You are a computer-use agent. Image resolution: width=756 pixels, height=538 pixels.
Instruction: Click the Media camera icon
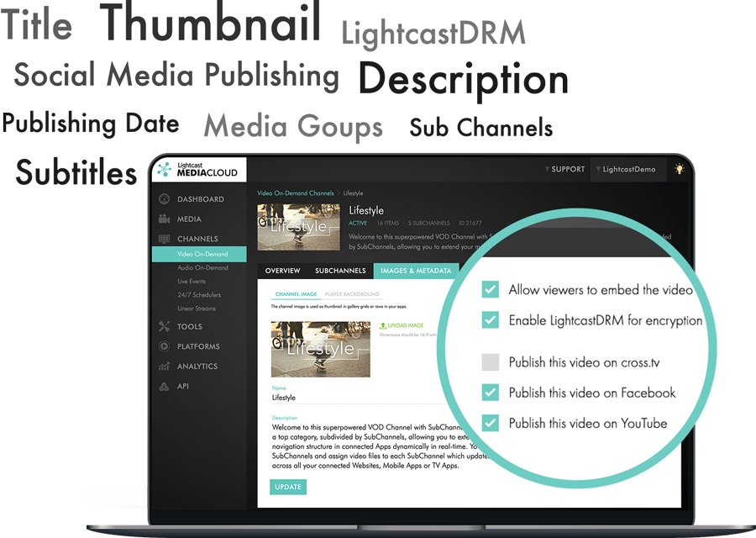coord(165,219)
